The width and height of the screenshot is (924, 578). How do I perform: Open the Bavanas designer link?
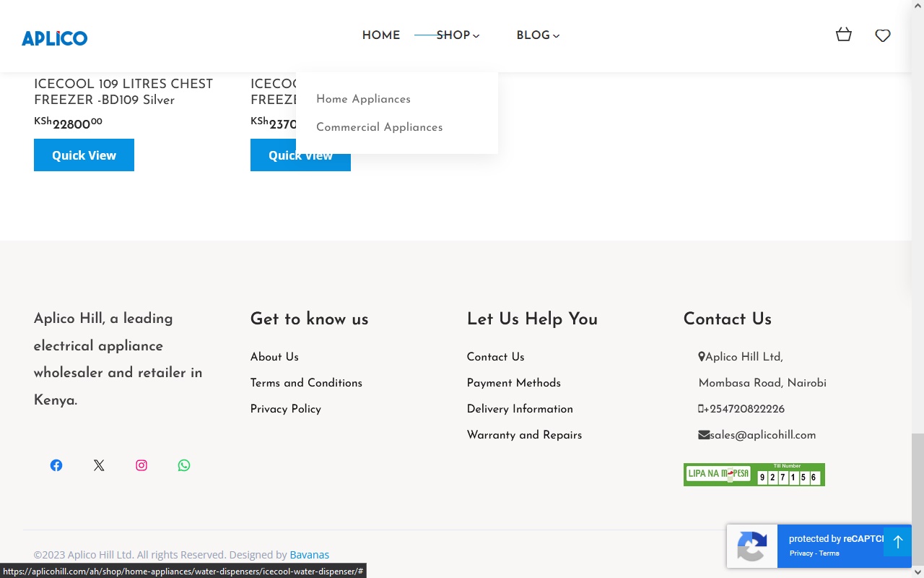coord(309,555)
